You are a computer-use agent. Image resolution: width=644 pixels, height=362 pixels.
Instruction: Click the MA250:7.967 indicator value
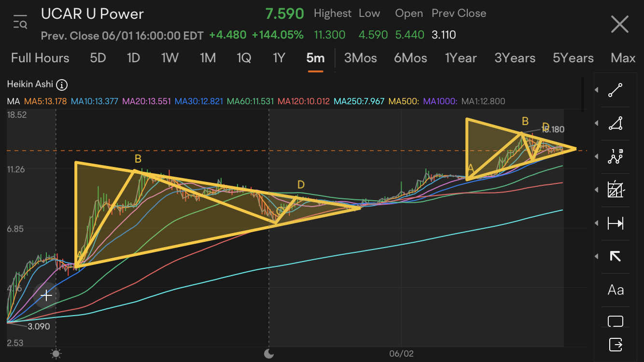359,101
